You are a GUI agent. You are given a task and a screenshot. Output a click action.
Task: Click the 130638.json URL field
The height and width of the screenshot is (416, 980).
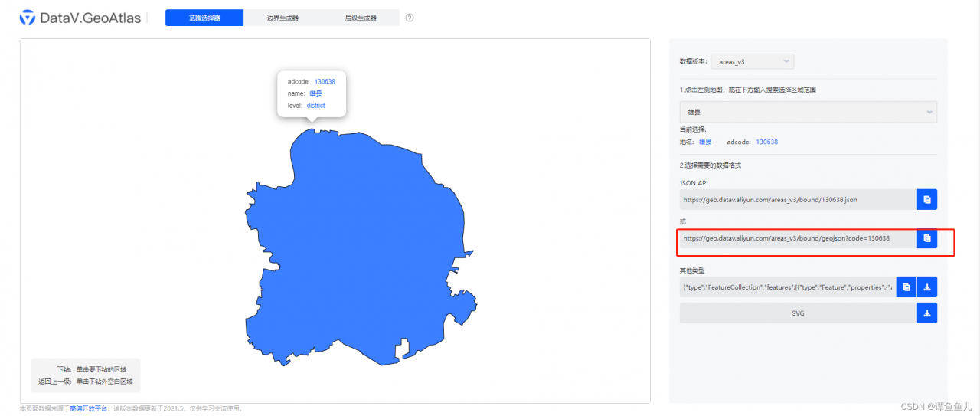(x=799, y=199)
